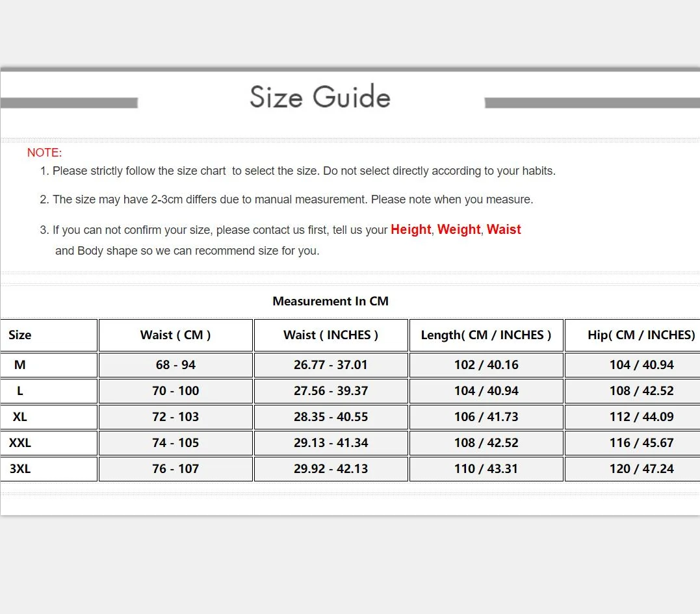Screen dimensions: 700x614
Task: Select the "XXL" size cell
Action: (x=49, y=442)
